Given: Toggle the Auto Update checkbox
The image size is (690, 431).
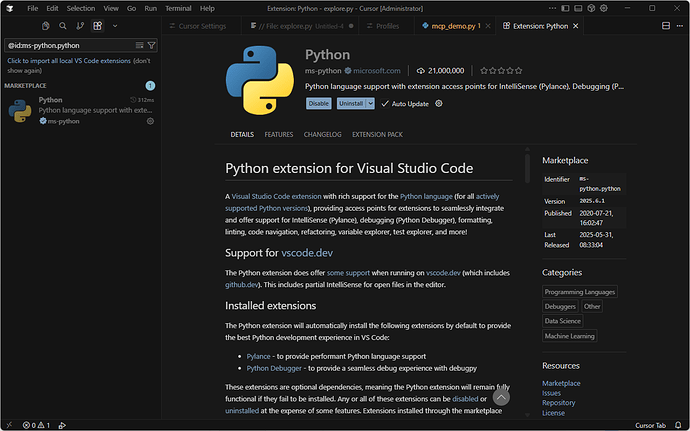Looking at the screenshot, I should pyautogui.click(x=385, y=103).
